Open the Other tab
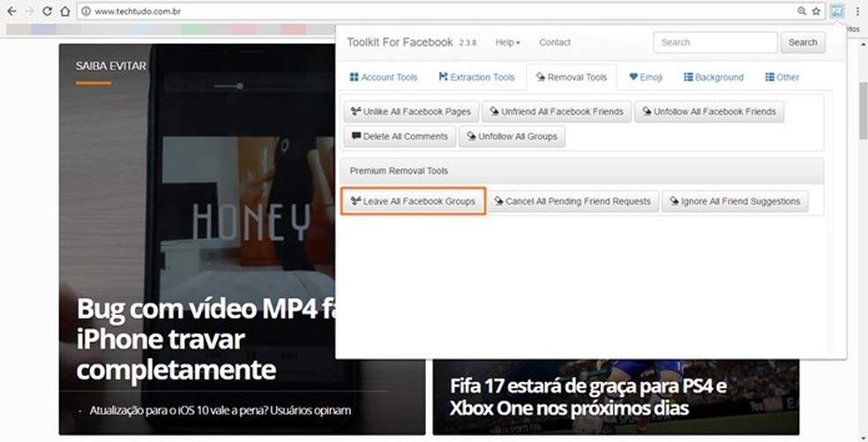The height and width of the screenshot is (442, 868). point(782,77)
